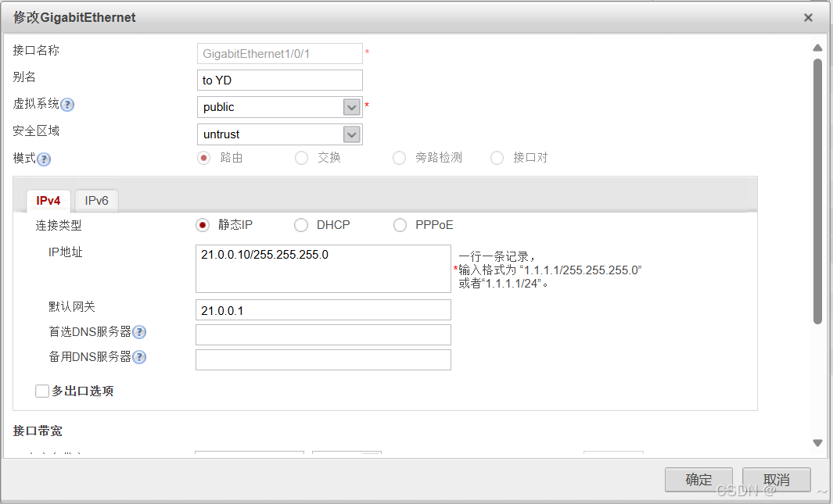Viewport: 833px width, 504px height.
Task: Click the 别名 field containing to YD
Action: click(280, 80)
